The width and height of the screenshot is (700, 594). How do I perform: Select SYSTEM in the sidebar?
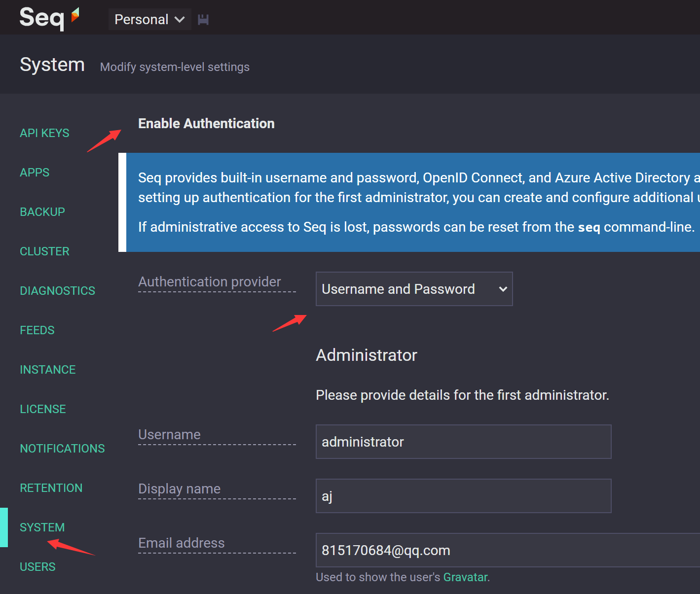(x=42, y=527)
